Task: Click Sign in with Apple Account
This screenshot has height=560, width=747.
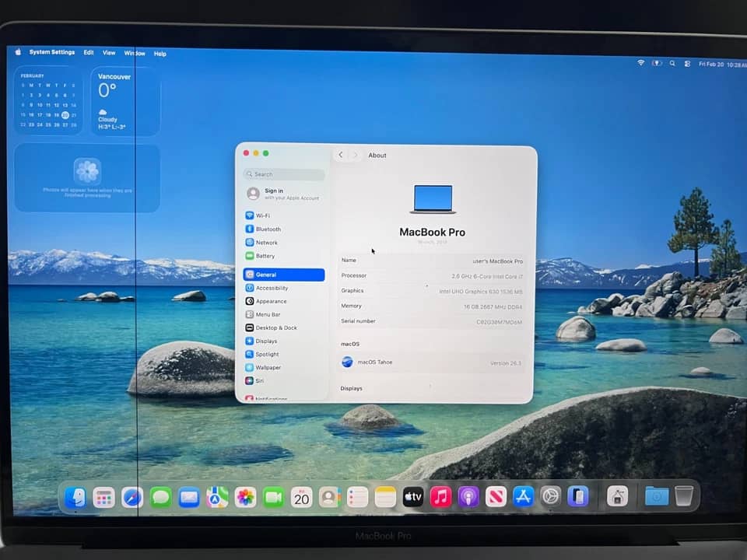Action: 284,194
